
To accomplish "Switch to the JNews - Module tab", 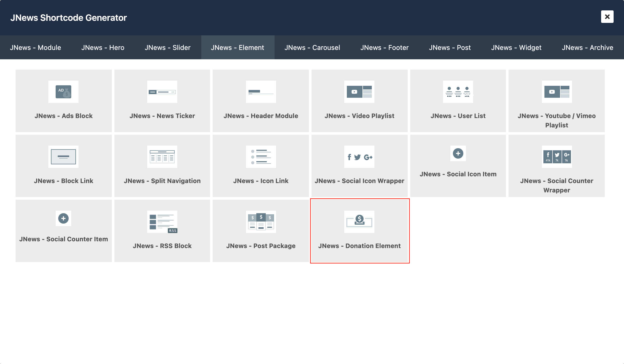I will pos(36,48).
